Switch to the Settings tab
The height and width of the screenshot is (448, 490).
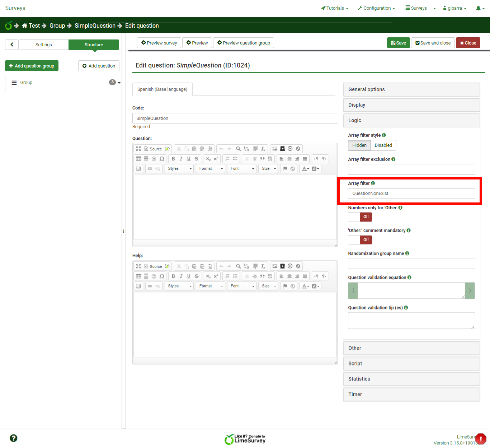click(x=43, y=45)
